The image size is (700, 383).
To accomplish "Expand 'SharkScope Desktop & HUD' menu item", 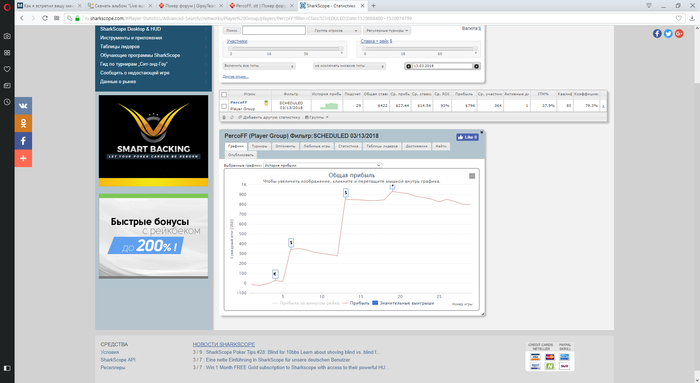I will [x=153, y=29].
